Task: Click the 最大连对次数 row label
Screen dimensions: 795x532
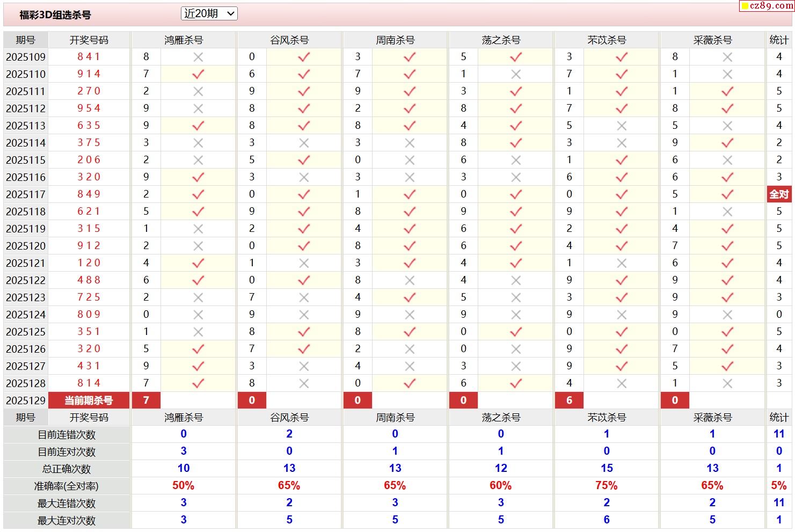Action: (x=67, y=521)
